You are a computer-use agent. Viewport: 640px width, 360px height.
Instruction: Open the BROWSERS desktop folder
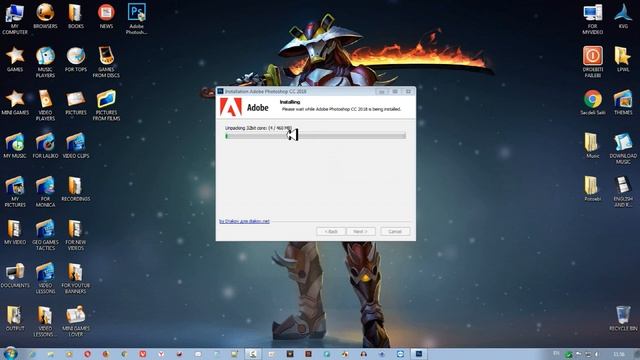click(45, 16)
